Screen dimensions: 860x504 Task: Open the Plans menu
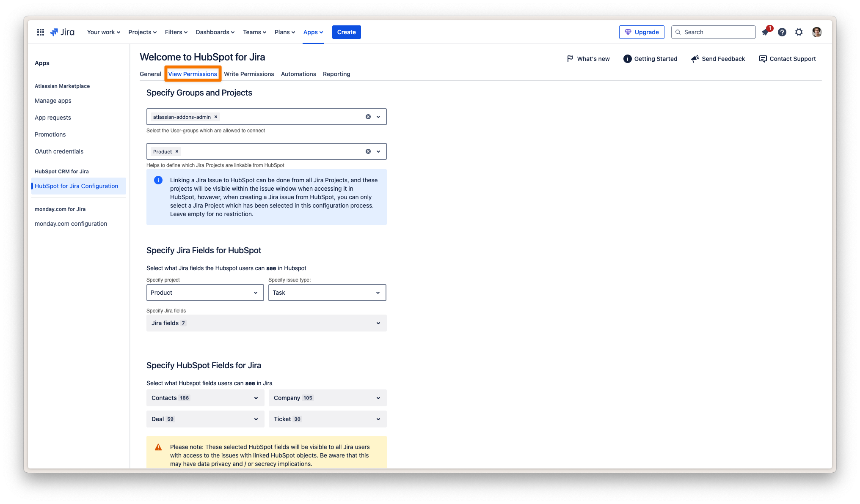pos(285,32)
